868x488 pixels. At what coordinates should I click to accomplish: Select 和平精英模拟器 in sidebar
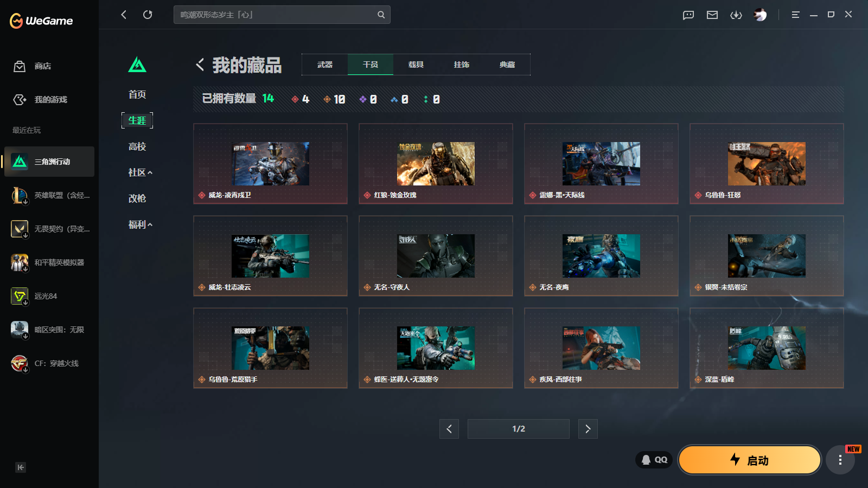49,262
